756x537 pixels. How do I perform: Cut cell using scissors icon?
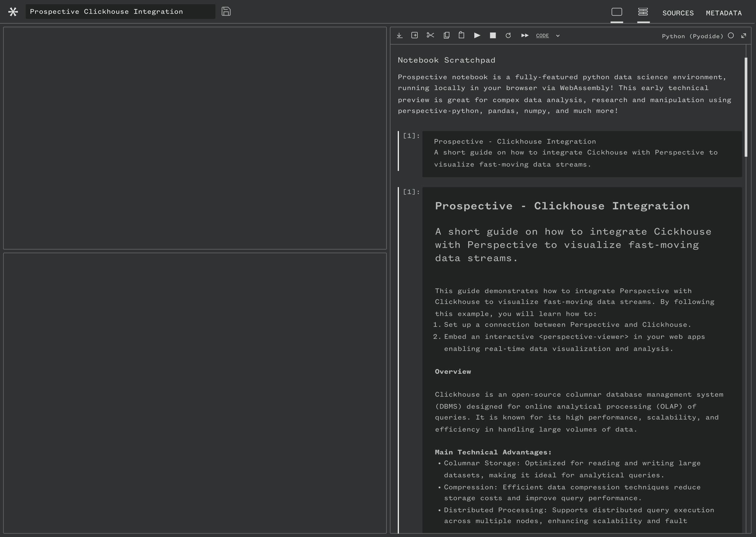tap(430, 35)
